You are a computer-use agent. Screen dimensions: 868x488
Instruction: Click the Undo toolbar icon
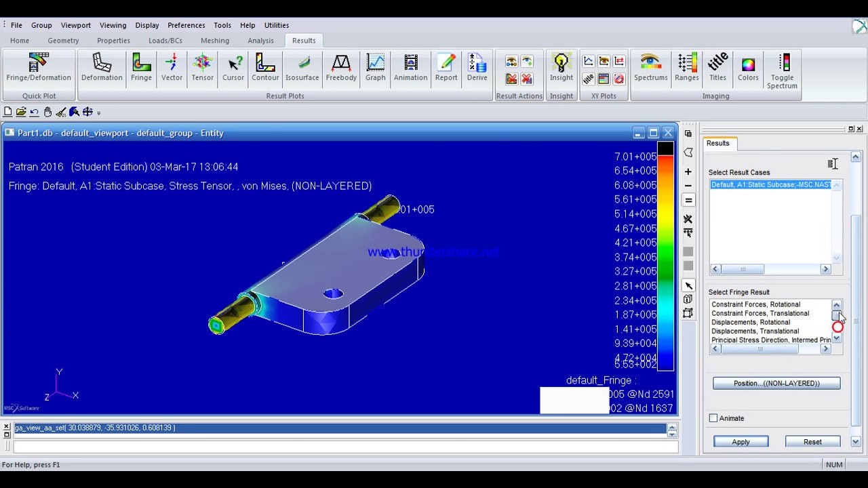[x=35, y=112]
